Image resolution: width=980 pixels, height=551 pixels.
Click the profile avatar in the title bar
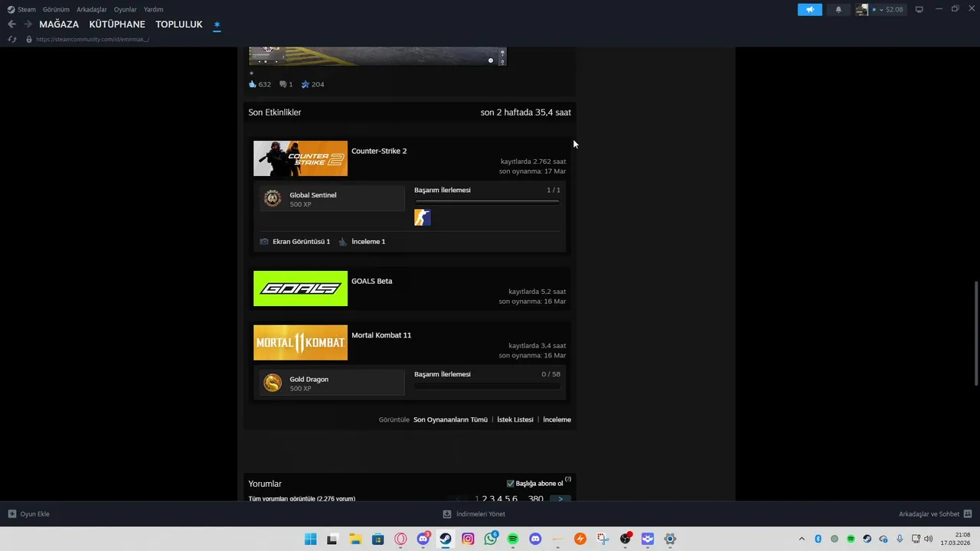click(862, 9)
